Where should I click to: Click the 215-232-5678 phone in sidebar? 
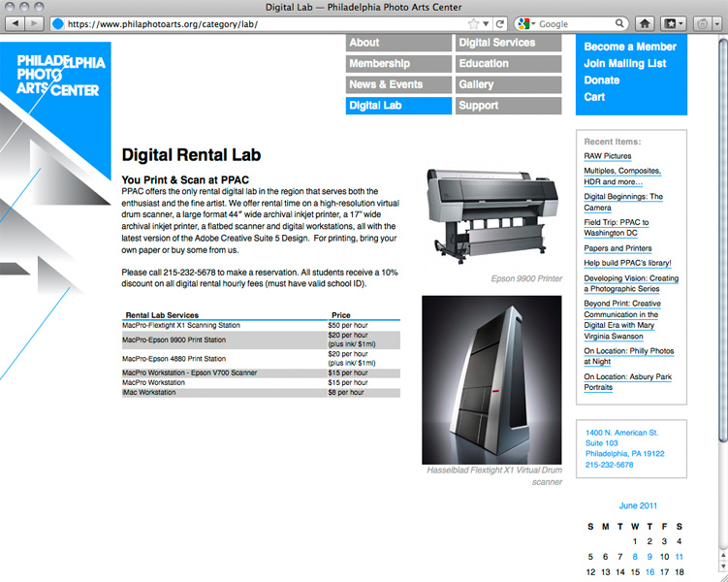click(609, 465)
